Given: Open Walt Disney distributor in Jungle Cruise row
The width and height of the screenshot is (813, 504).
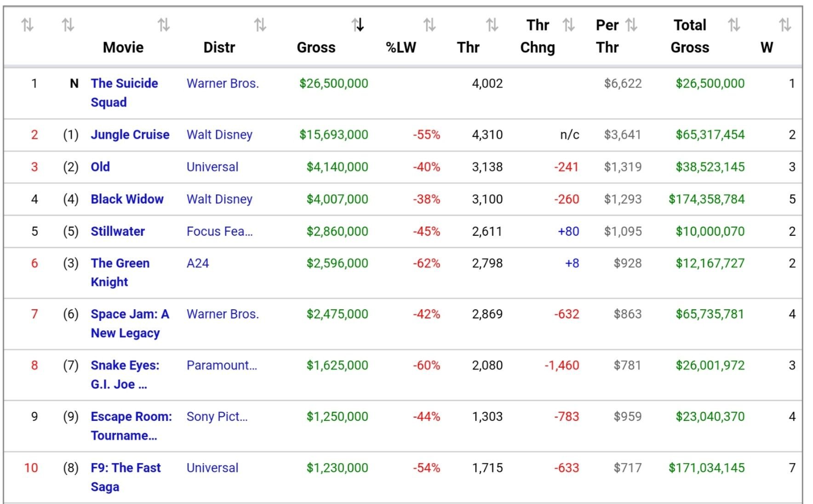Looking at the screenshot, I should click(x=219, y=135).
